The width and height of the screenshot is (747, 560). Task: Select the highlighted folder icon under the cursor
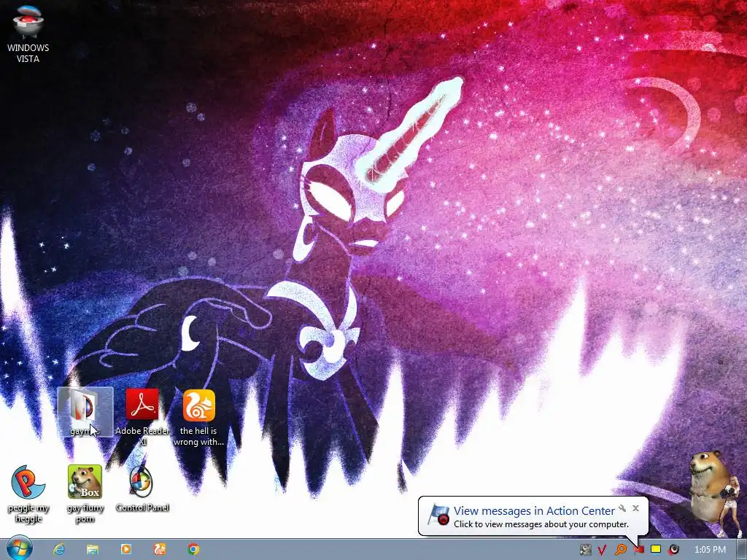point(85,412)
